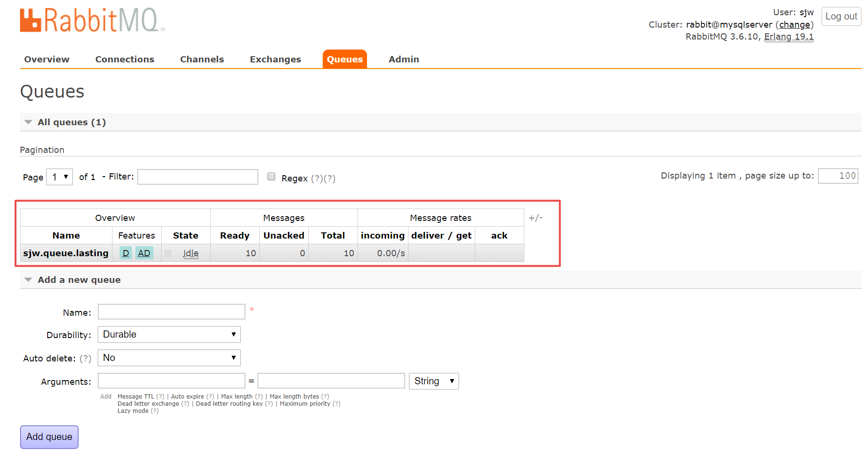Screen dimensions: 868x450
Task: Switch to the Exchanges tab
Action: pos(275,60)
